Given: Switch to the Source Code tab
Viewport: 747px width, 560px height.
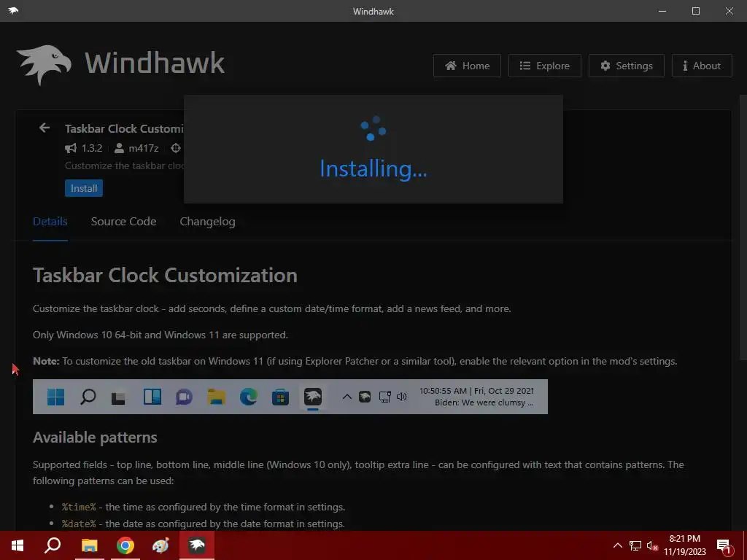Looking at the screenshot, I should (123, 222).
